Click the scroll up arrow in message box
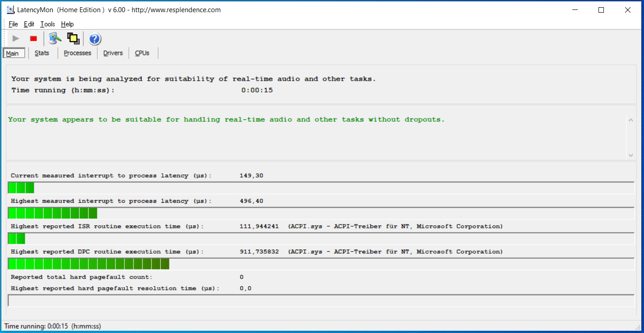Image resolution: width=644 pixels, height=333 pixels. [630, 120]
